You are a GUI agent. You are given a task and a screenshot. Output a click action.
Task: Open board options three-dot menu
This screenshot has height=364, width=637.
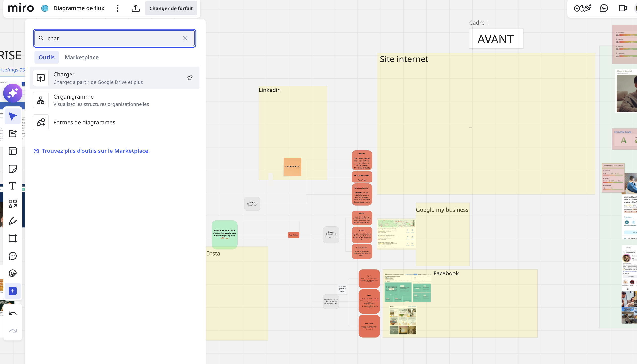117,8
